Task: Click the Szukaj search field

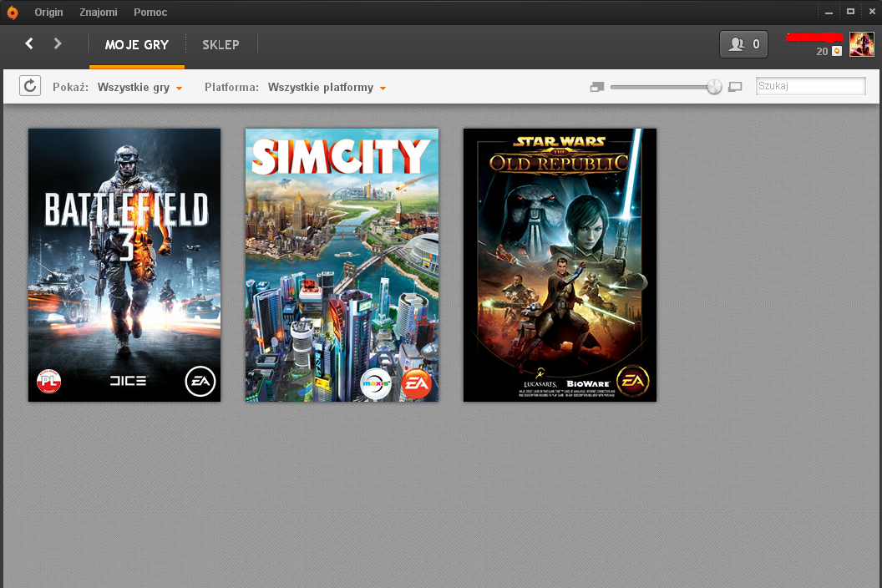Action: click(810, 86)
